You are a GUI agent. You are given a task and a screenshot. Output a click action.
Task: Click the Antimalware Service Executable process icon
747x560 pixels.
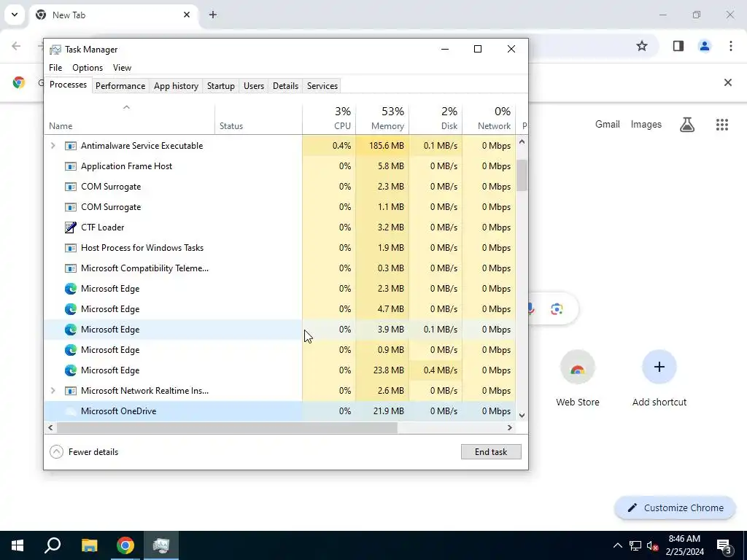tap(71, 146)
